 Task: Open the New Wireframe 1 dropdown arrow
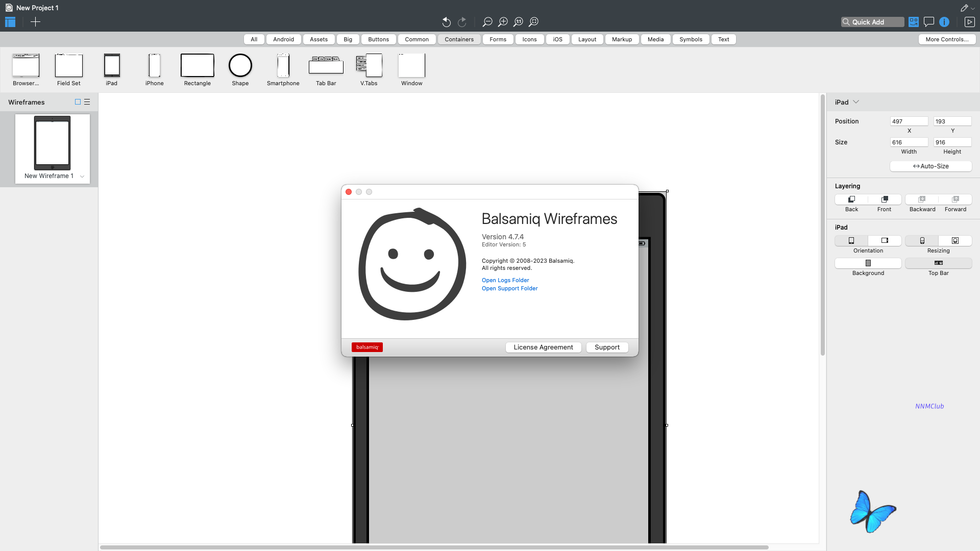[82, 177]
